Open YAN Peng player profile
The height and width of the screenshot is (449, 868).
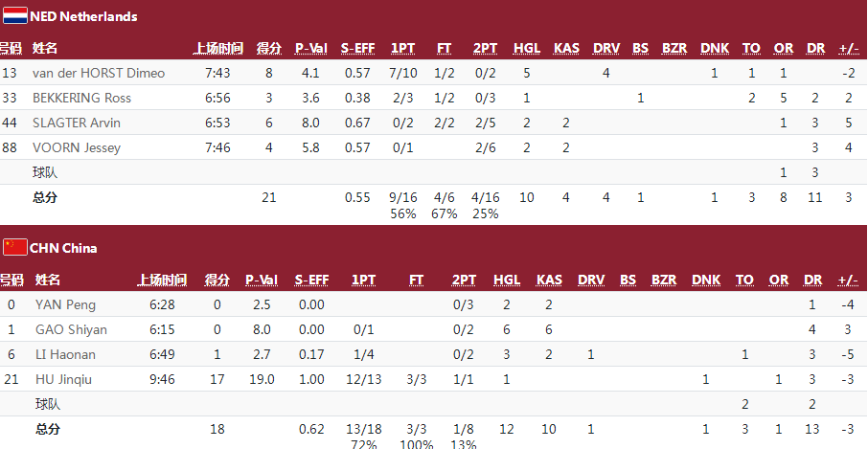pyautogui.click(x=65, y=304)
